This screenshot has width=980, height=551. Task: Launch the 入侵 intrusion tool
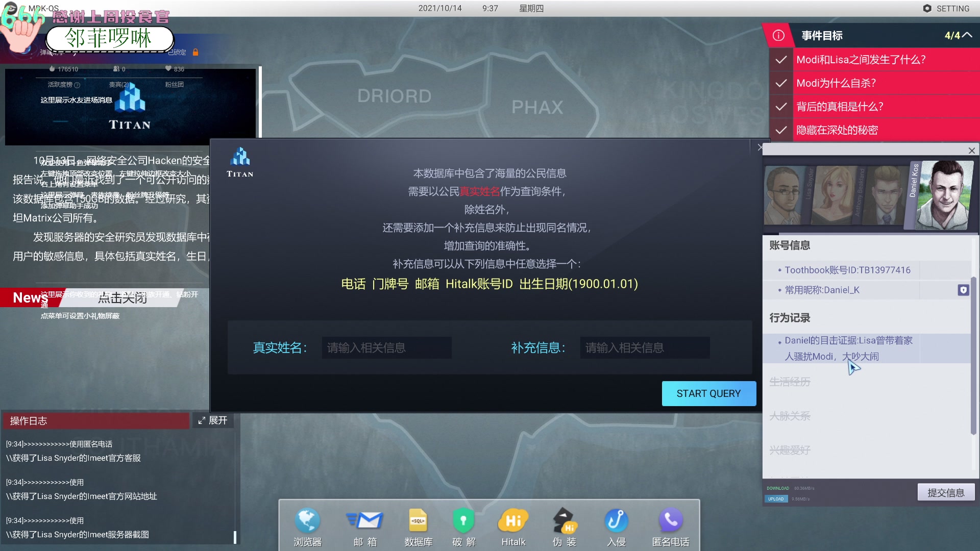(616, 527)
